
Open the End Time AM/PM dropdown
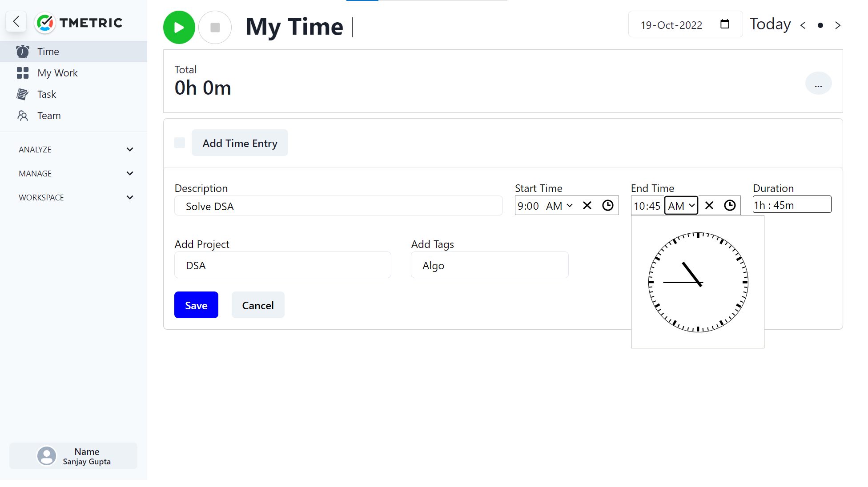pos(681,206)
